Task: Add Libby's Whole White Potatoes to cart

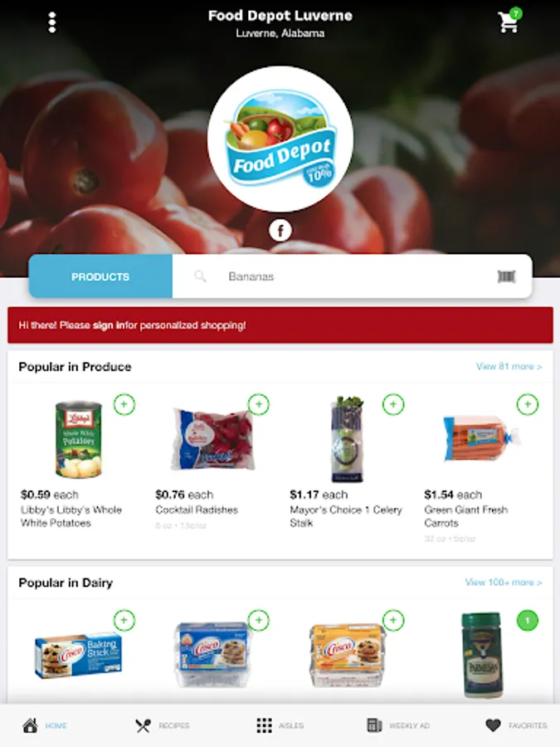Action: tap(124, 404)
